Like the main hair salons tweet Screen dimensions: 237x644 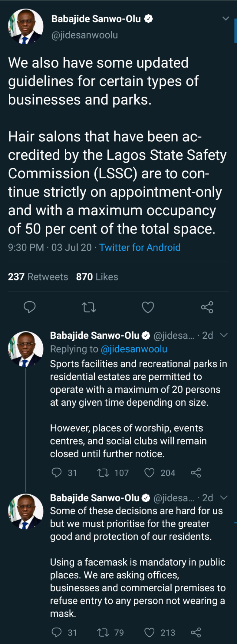148,307
